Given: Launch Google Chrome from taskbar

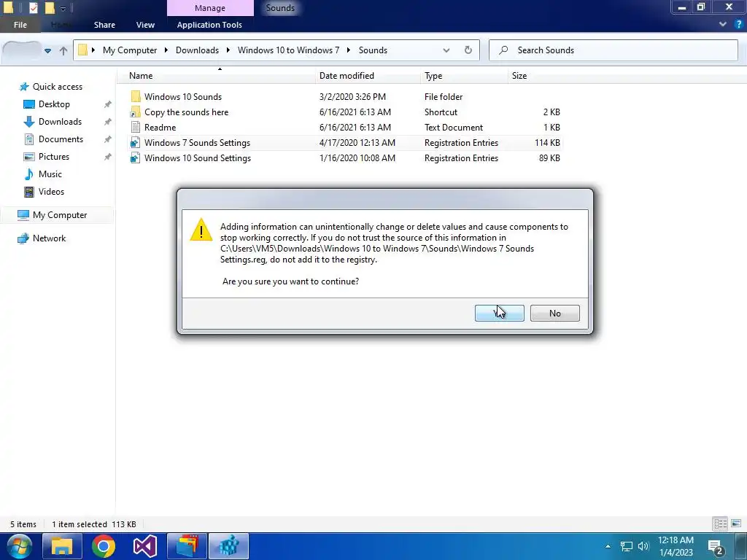Looking at the screenshot, I should tap(104, 546).
